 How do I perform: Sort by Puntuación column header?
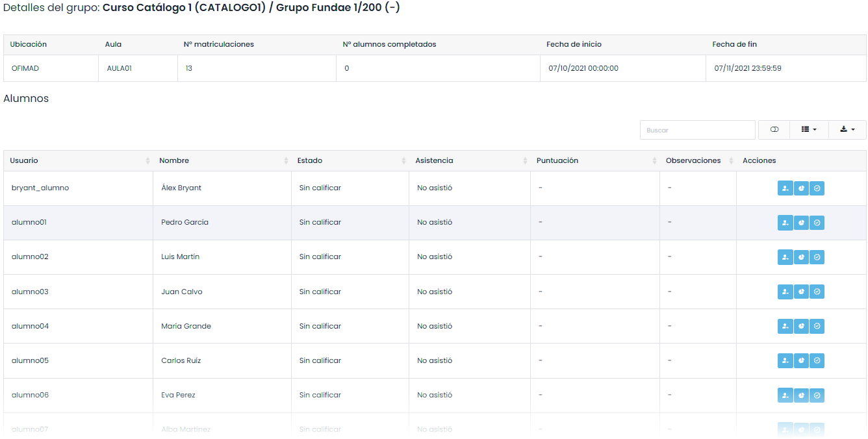(594, 161)
